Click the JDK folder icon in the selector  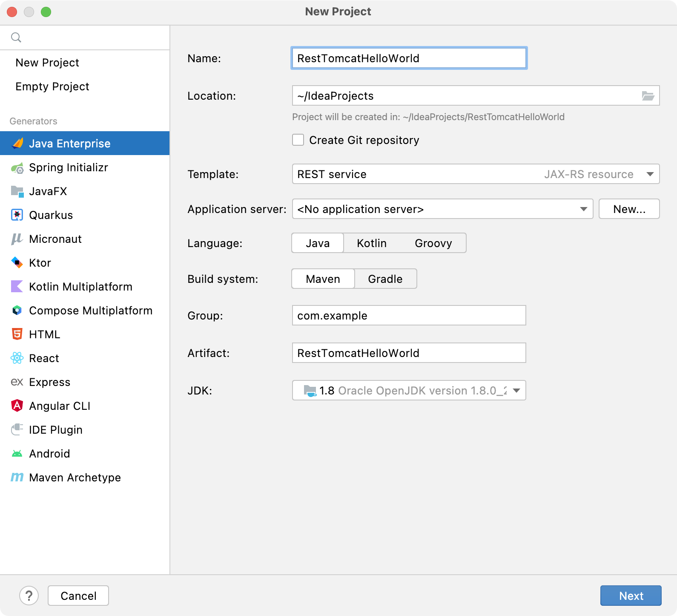click(310, 391)
